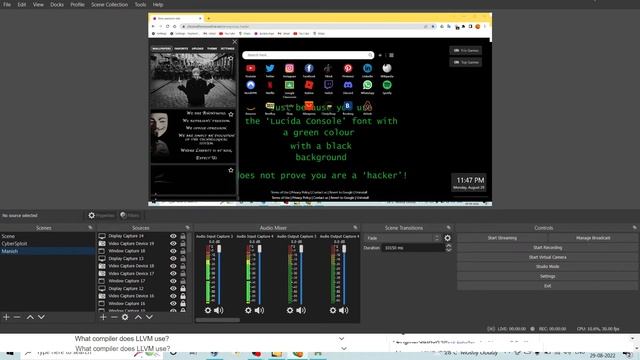640x360 pixels.
Task: Open the Docks menu
Action: click(x=57, y=4)
